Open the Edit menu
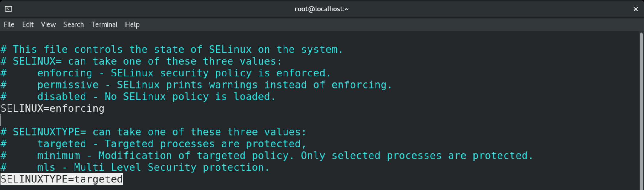The image size is (644, 190). tap(27, 24)
